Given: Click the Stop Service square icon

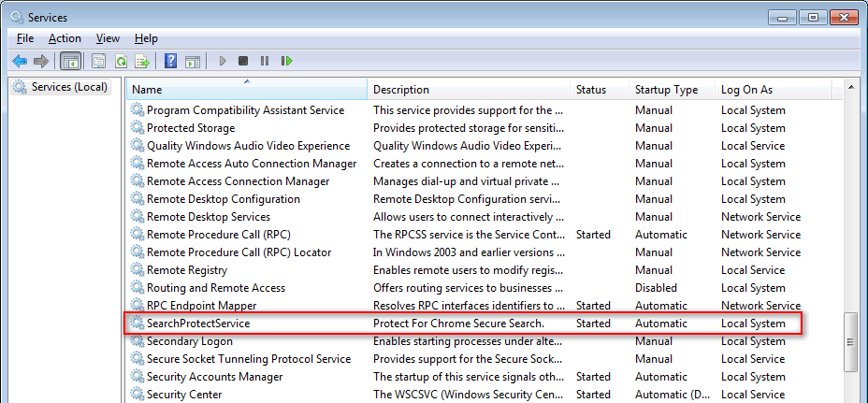Looking at the screenshot, I should [x=243, y=61].
